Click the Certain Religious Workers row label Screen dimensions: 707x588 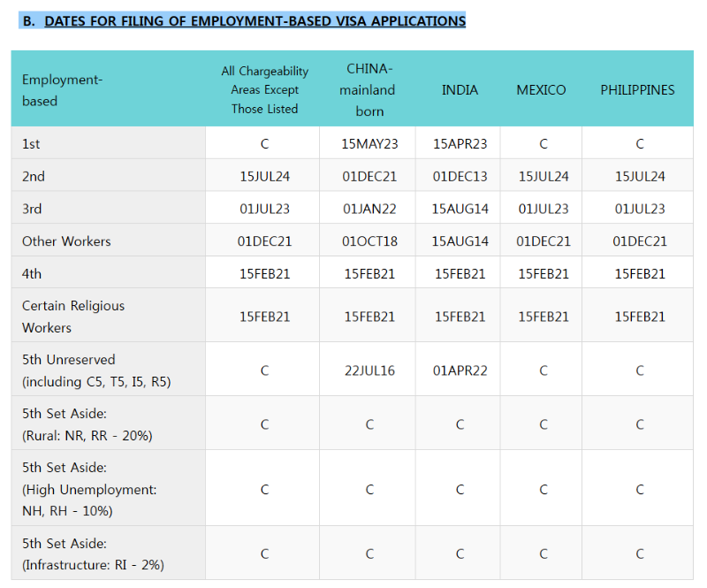point(73,317)
